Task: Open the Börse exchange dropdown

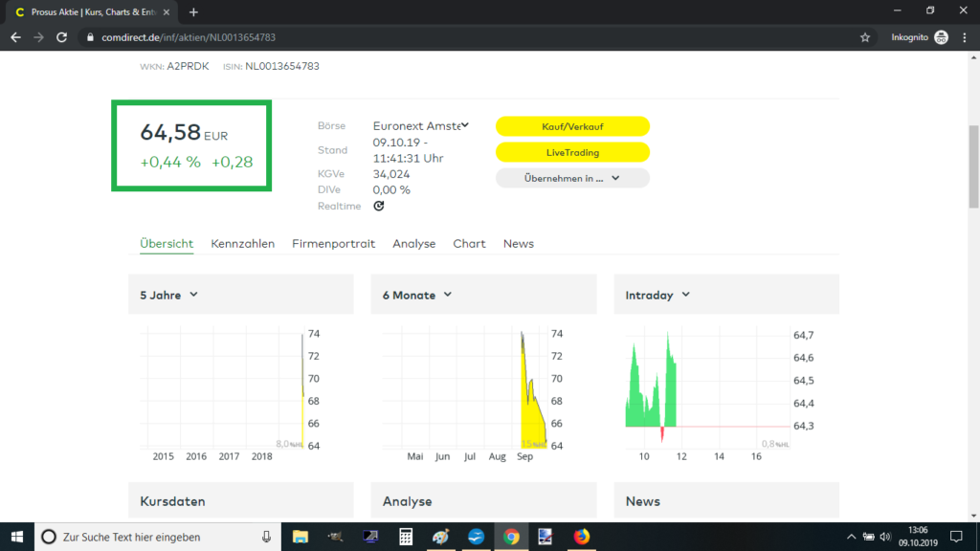Action: (x=421, y=126)
